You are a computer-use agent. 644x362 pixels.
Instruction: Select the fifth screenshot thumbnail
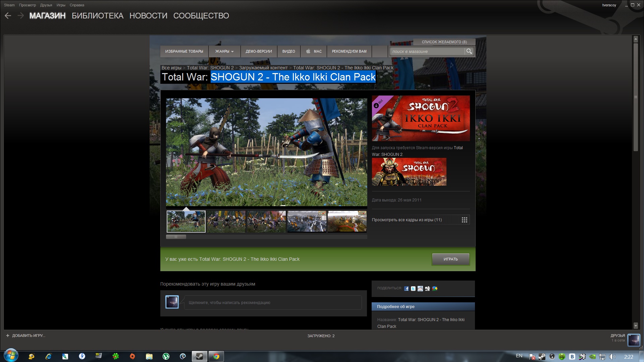347,222
